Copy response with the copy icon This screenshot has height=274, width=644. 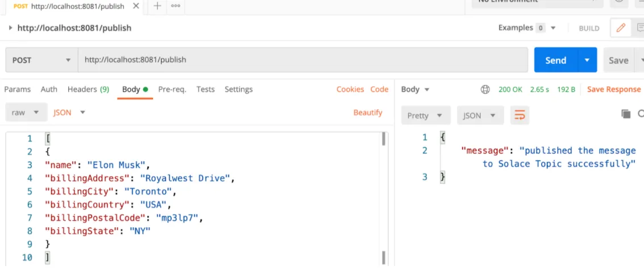tap(626, 114)
